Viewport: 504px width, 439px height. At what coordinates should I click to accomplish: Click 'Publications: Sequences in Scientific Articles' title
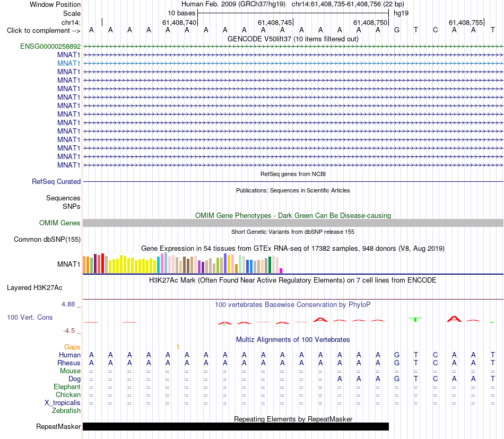click(x=293, y=190)
